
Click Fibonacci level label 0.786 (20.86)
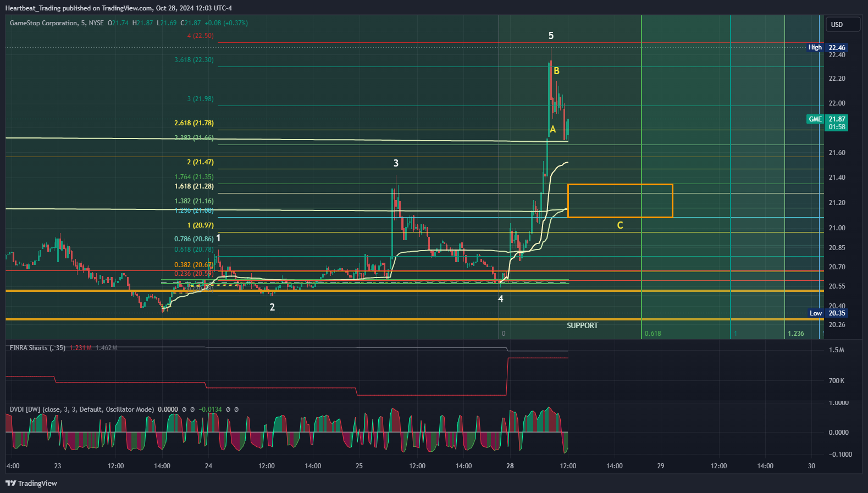pos(194,239)
